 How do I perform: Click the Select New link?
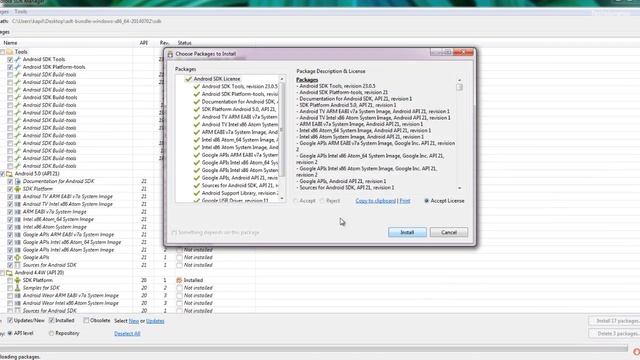tap(134, 321)
